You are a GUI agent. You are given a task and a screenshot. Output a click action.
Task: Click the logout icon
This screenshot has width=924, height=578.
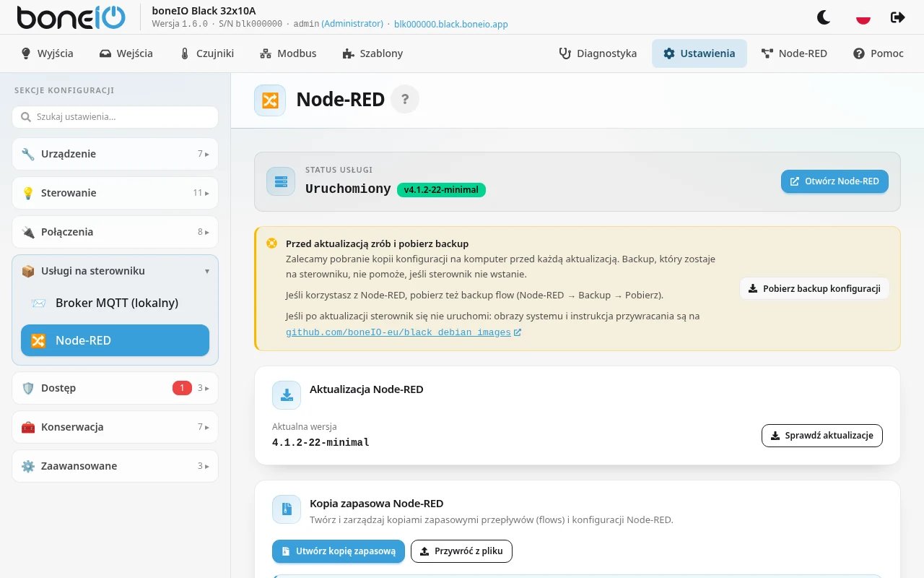[x=898, y=17]
